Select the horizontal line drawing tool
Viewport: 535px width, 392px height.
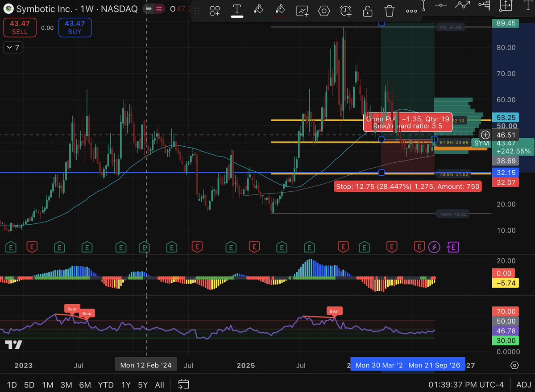tap(441, 5)
